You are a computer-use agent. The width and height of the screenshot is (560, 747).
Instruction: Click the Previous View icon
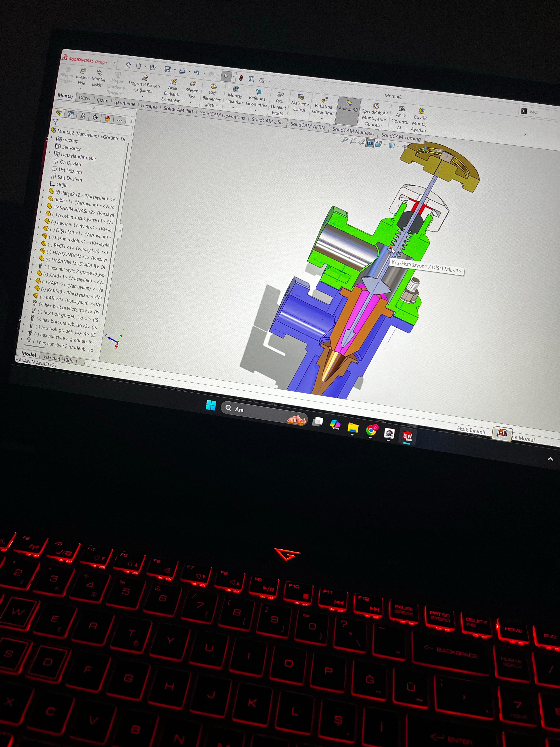pyautogui.click(x=362, y=142)
